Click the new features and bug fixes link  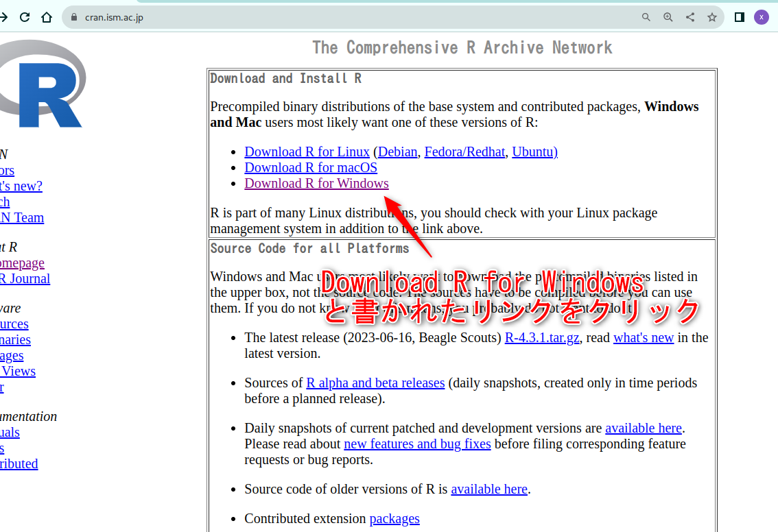[417, 444]
